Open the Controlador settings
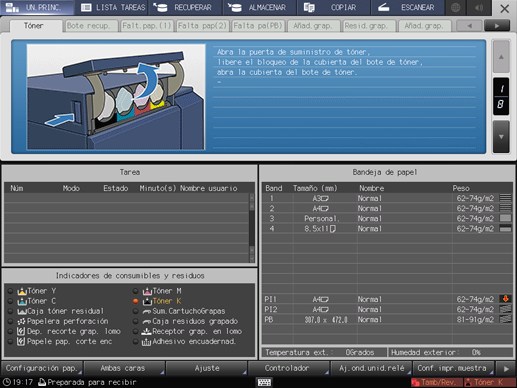This screenshot has height=388, width=517. tap(289, 368)
